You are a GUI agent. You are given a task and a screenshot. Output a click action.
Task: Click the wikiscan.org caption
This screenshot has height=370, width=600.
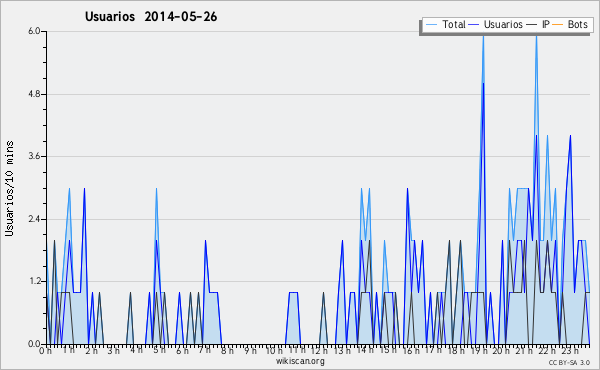[300, 361]
